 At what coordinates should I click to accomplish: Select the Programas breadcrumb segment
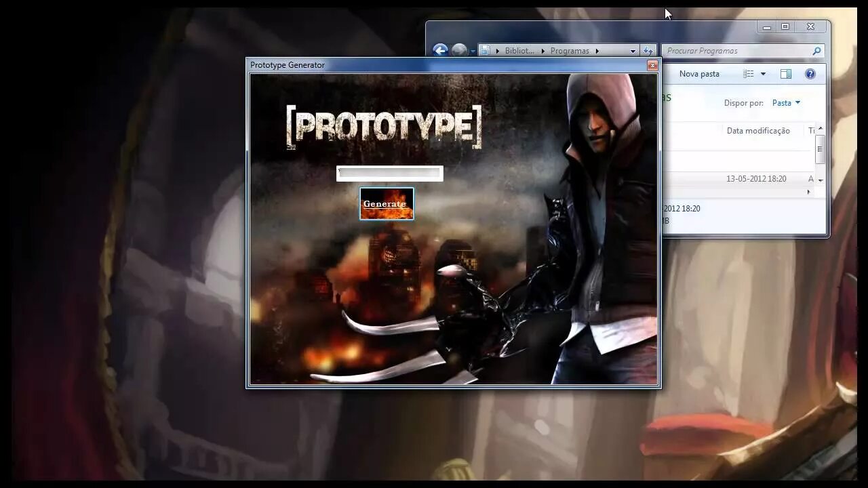click(570, 51)
